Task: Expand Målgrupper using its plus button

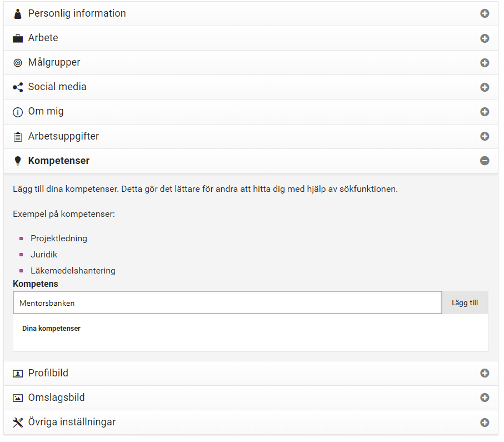Action: 485,63
